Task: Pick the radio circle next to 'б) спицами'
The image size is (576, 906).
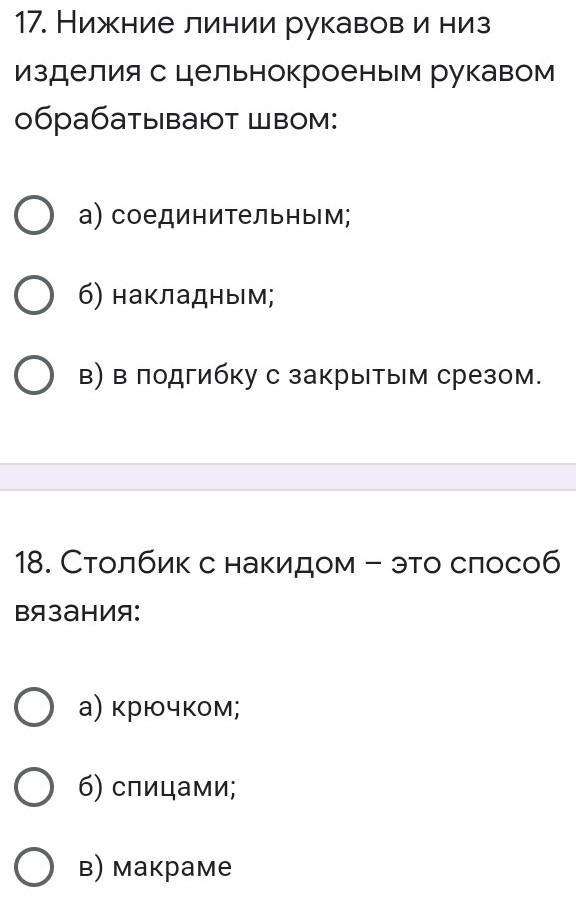Action: click(x=34, y=786)
